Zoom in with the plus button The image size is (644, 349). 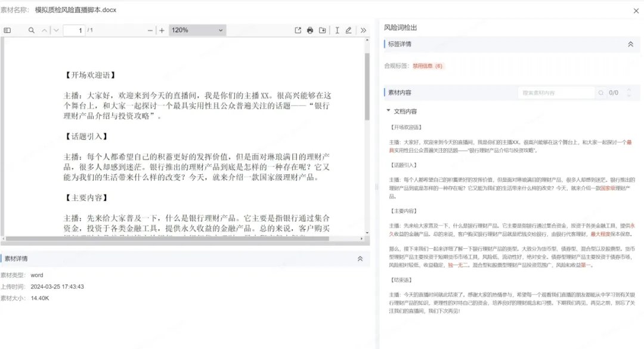(162, 30)
